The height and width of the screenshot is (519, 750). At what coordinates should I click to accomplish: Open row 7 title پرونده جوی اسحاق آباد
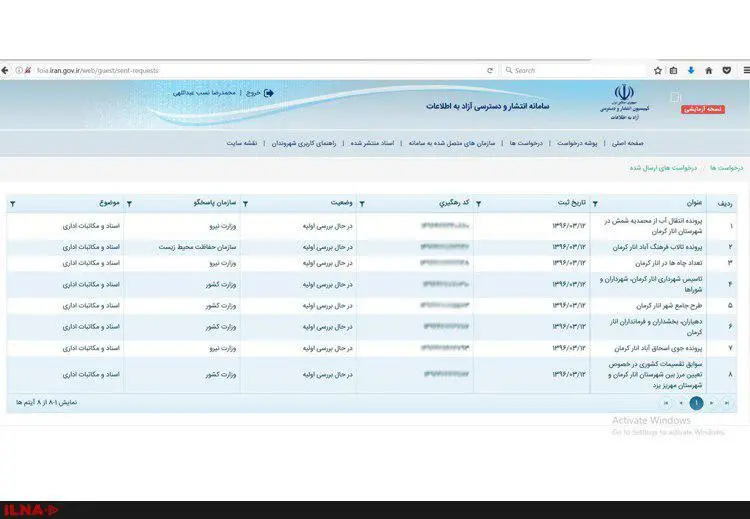(x=658, y=348)
